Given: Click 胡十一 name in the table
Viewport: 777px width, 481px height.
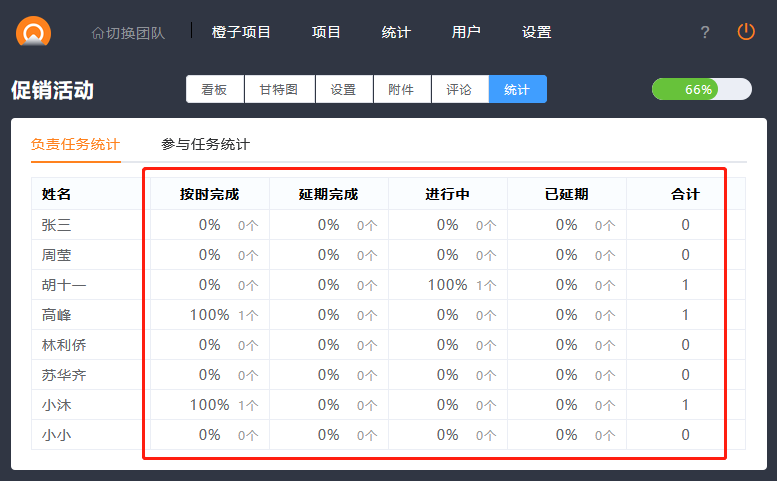Looking at the screenshot, I should (x=64, y=285).
